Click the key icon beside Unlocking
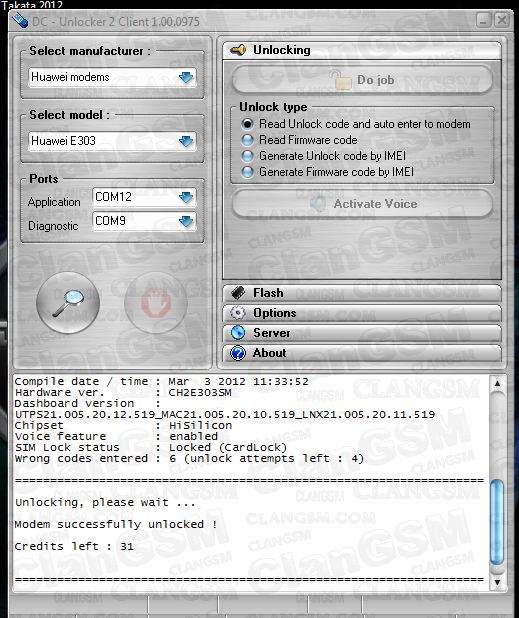Viewport: 519px width, 618px height. click(x=238, y=50)
